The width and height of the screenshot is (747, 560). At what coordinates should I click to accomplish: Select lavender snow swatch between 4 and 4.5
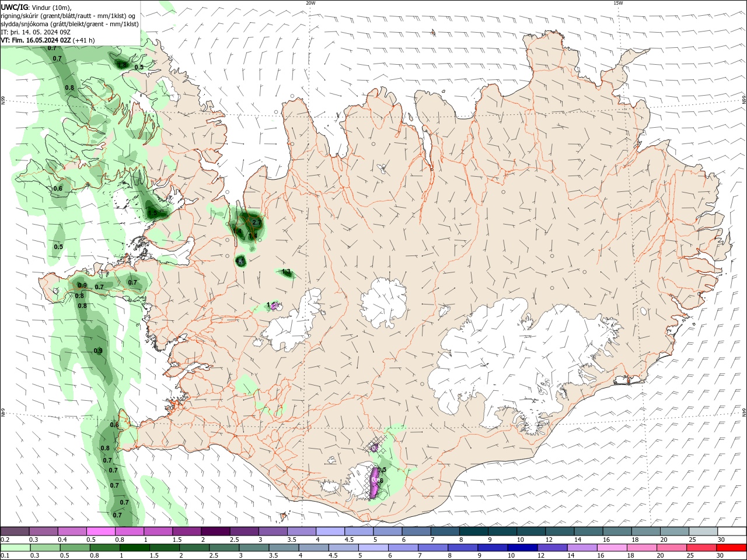point(330,531)
